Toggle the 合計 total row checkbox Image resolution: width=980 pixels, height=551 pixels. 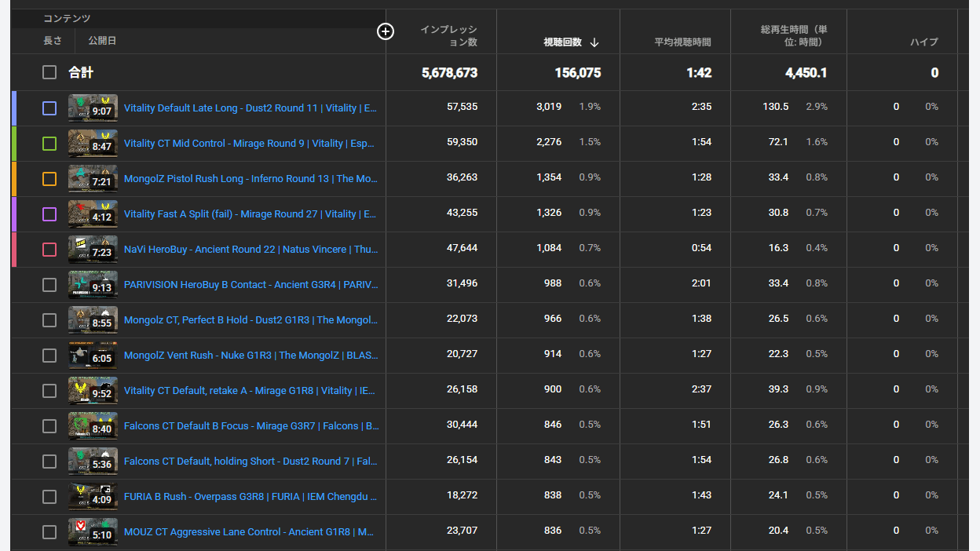(49, 72)
